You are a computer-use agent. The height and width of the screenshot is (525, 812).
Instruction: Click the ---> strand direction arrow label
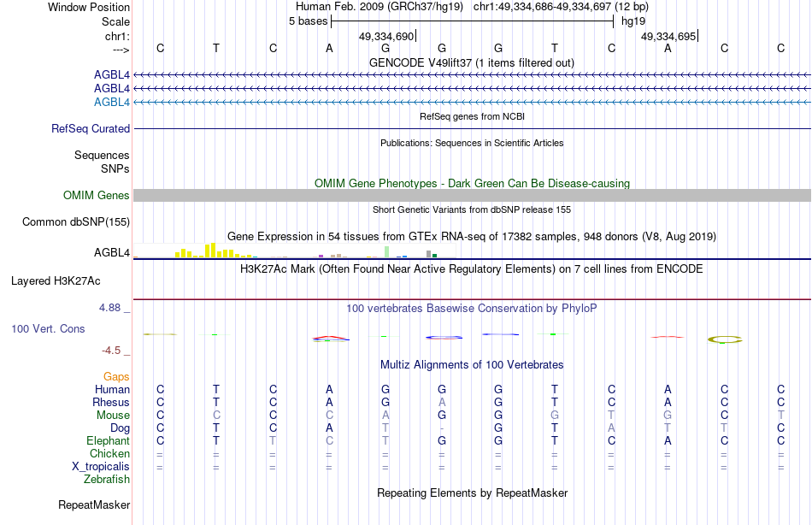tap(121, 50)
